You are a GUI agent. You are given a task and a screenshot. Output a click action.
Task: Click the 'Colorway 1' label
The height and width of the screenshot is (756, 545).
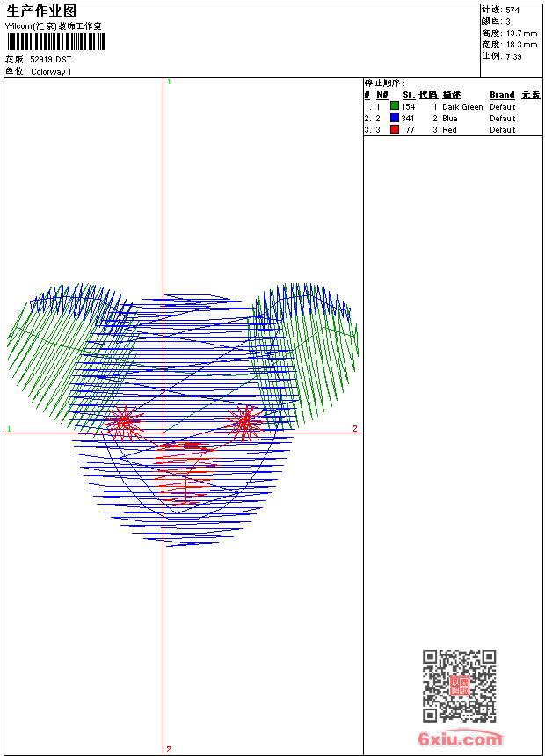tap(51, 72)
